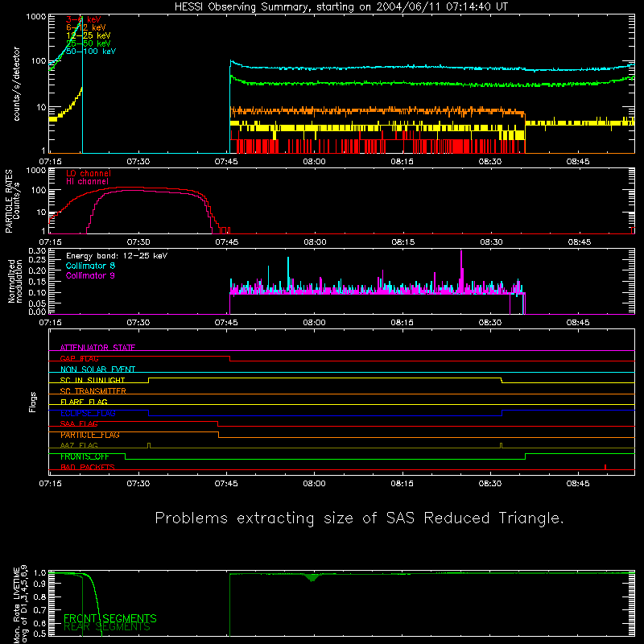Click the ATTENUATOR_STATE flag label

(x=97, y=348)
